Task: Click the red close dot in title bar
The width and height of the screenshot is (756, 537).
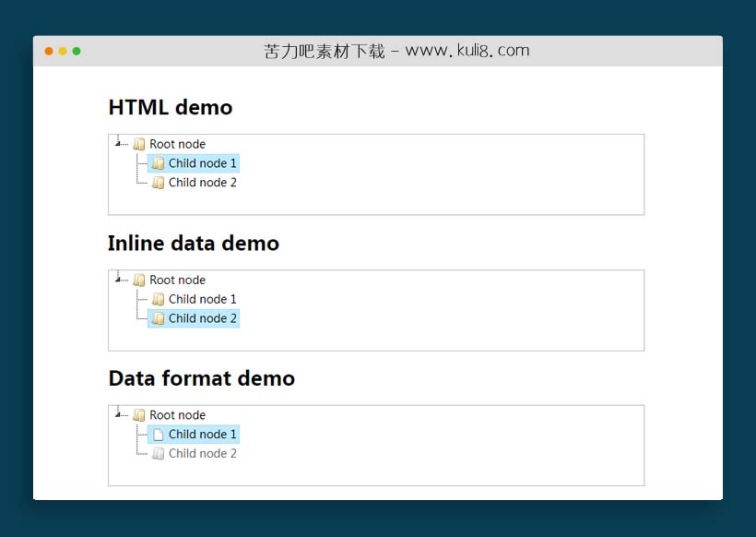Action: 49,51
